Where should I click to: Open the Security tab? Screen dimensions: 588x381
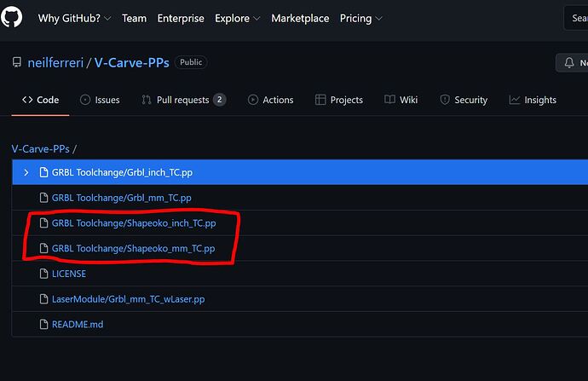click(x=464, y=100)
